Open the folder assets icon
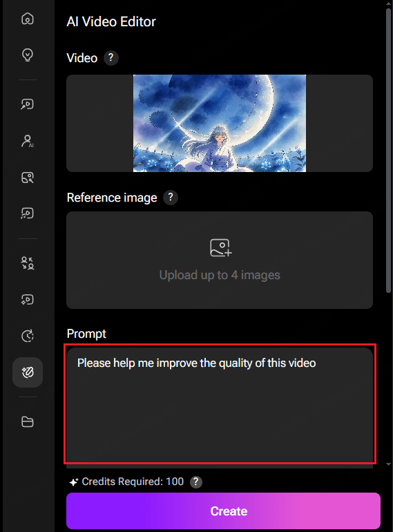393x532 pixels. click(x=28, y=421)
